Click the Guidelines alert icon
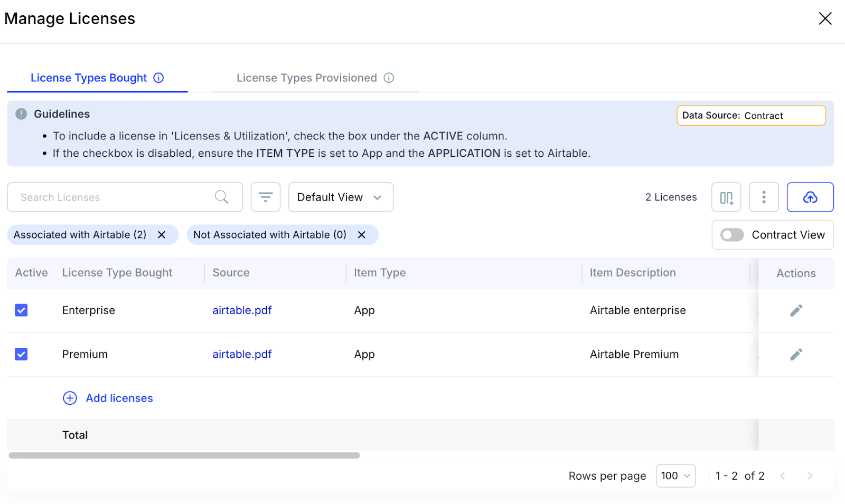Image resolution: width=845 pixels, height=504 pixels. point(21,114)
